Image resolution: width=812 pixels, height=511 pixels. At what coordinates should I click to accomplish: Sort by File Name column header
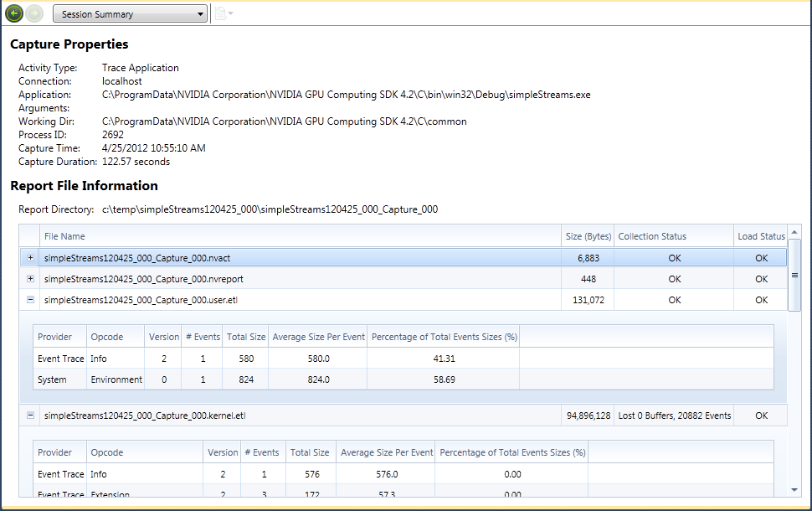64,236
